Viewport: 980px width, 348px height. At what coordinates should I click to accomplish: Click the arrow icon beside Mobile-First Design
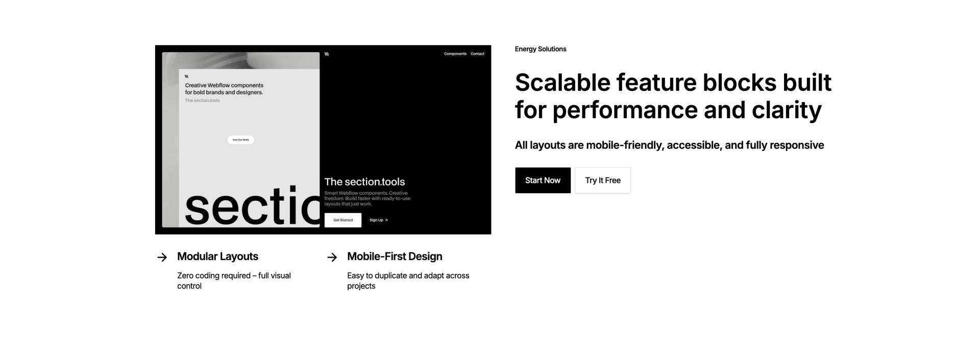[x=332, y=257]
